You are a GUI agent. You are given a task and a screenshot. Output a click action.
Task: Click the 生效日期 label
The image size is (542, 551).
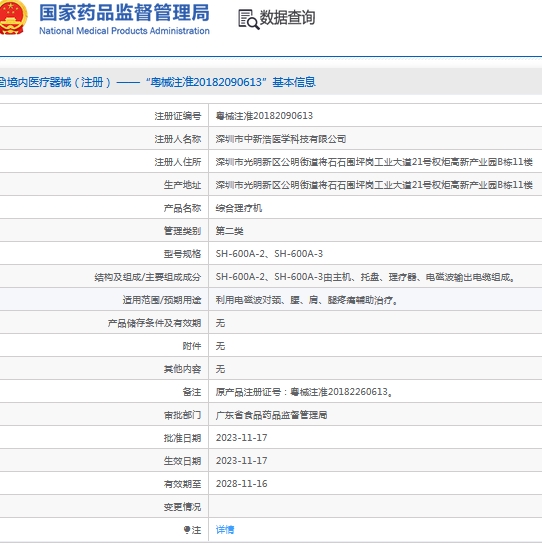[x=182, y=461]
